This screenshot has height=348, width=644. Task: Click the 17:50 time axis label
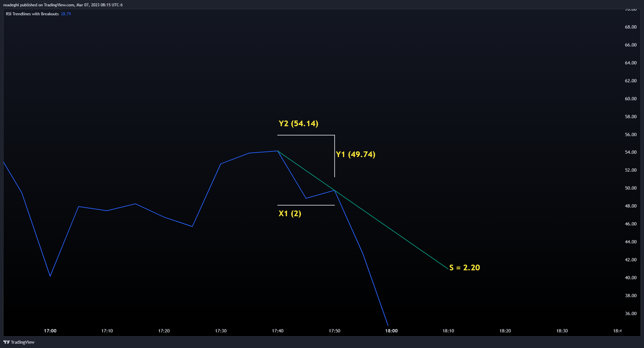334,331
